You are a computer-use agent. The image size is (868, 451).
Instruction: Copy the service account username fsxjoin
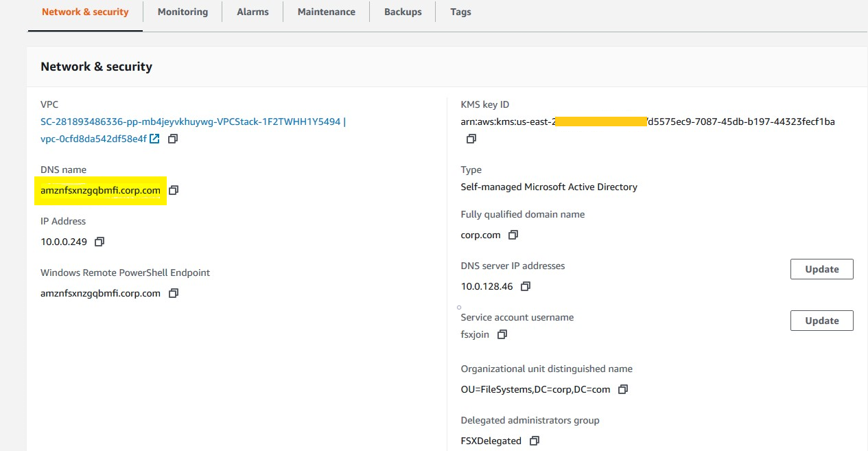tap(502, 334)
